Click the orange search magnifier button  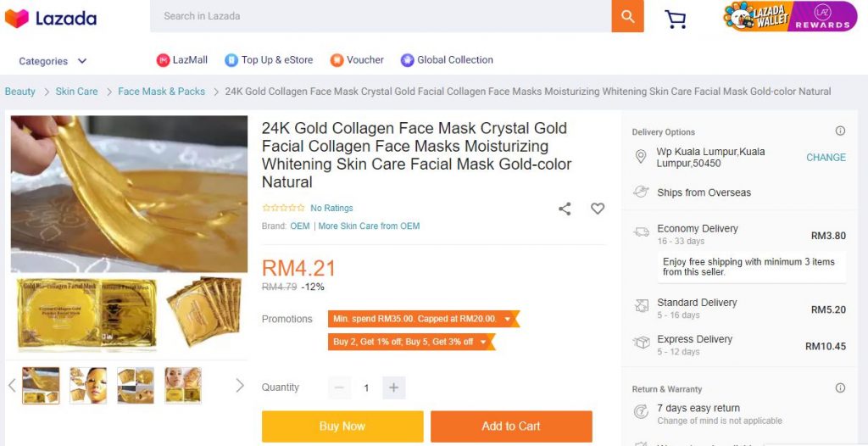(x=627, y=16)
